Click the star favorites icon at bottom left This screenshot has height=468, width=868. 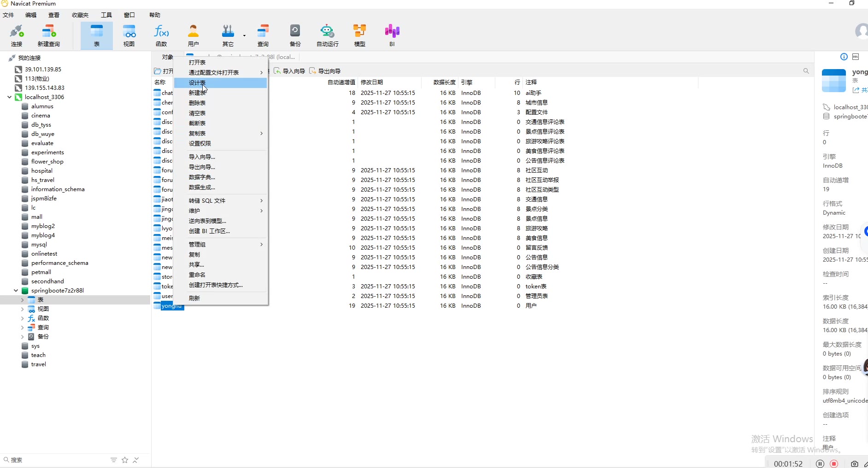[x=125, y=460]
